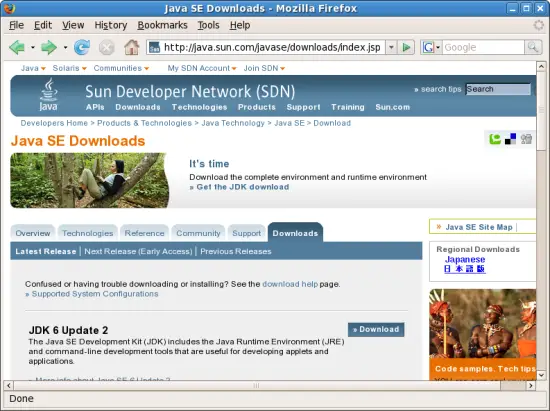The image size is (550, 411).
Task: Click the Java Technology breadcrumb
Action: pos(233,123)
